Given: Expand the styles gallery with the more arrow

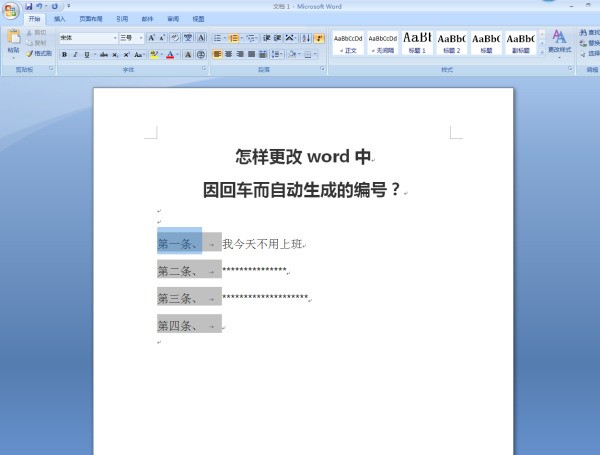Looking at the screenshot, I should click(x=542, y=51).
